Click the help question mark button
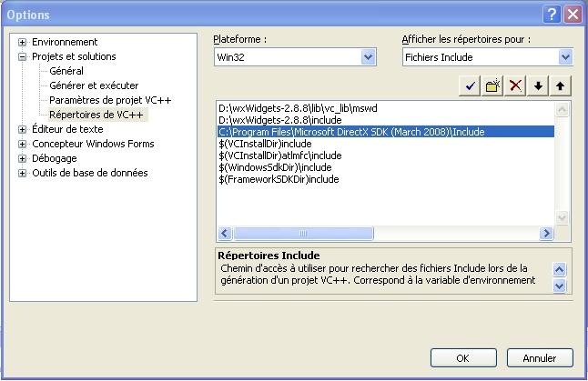 [552, 15]
